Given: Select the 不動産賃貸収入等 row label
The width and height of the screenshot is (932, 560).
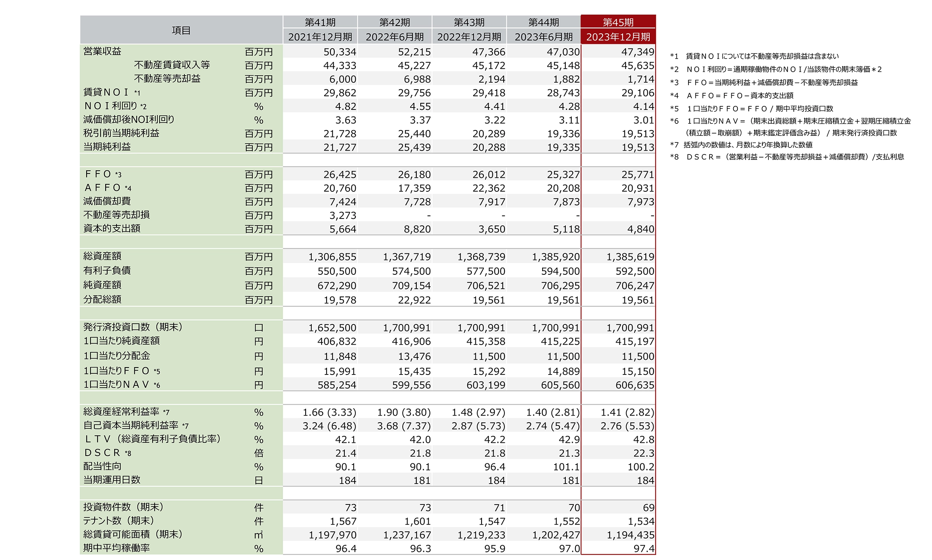Looking at the screenshot, I should click(x=172, y=65).
